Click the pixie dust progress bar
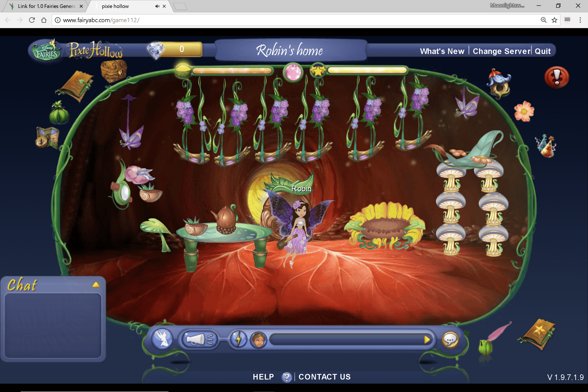 point(232,71)
